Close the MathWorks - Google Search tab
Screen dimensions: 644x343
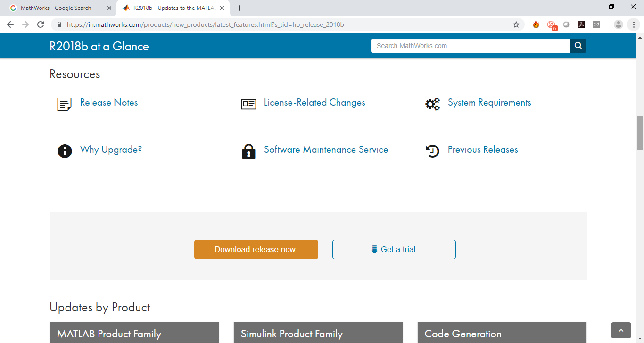(109, 8)
